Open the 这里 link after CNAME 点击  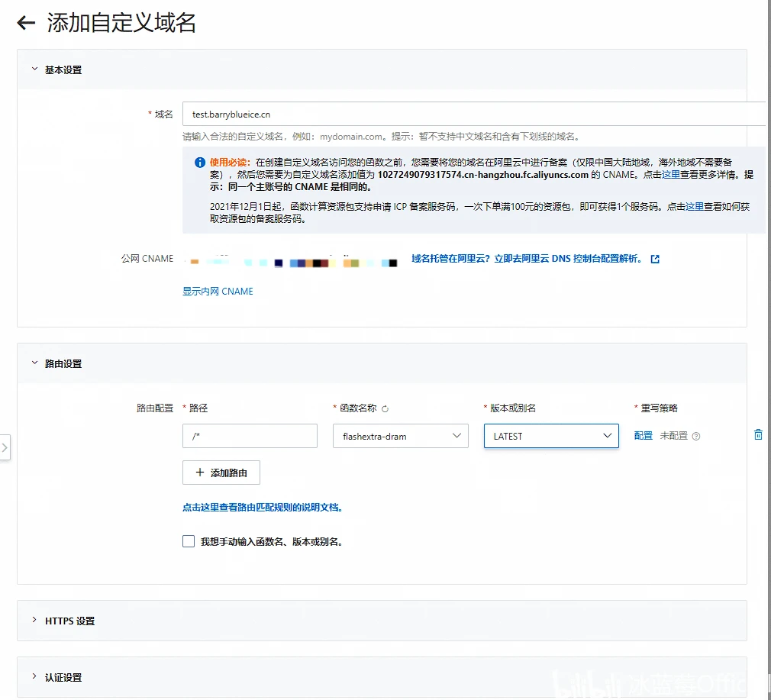tap(671, 175)
